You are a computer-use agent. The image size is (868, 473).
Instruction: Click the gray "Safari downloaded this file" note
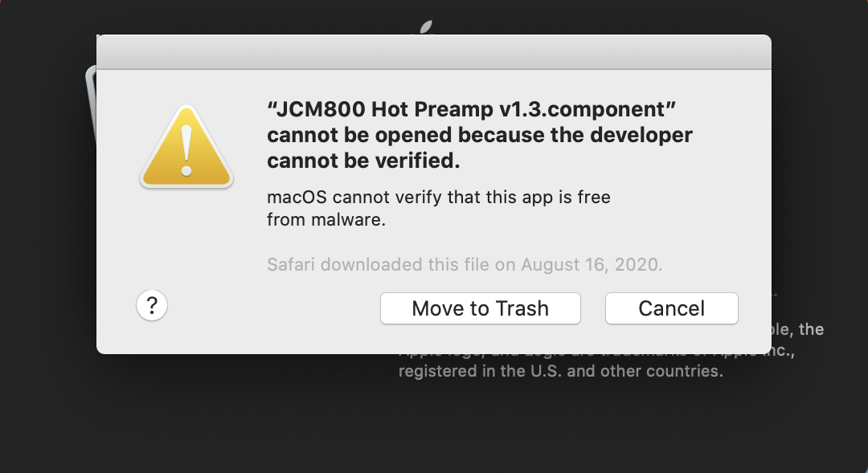tap(465, 264)
